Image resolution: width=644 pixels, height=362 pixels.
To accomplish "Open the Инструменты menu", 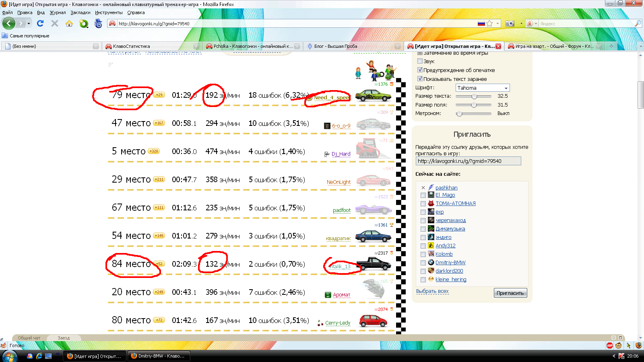I will click(x=109, y=12).
